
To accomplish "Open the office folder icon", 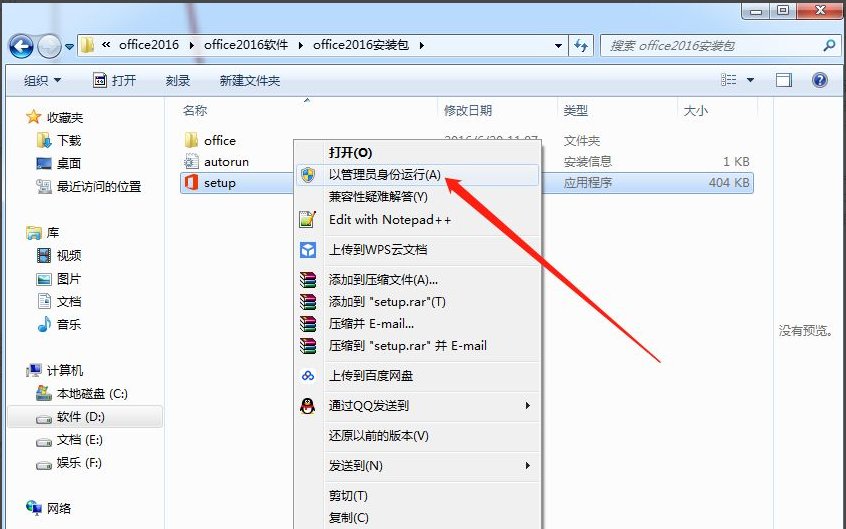I will (x=192, y=140).
